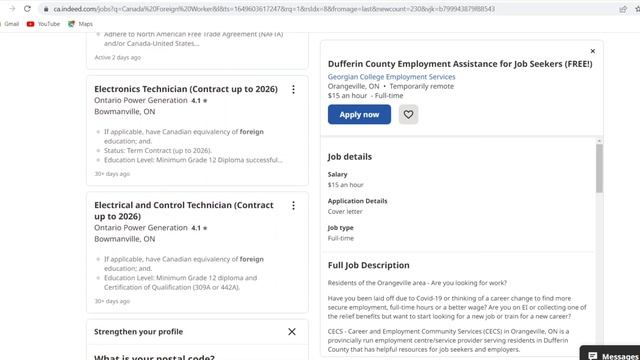Click the Strengthen your profile heading
Viewport: 640px width, 360px height.
click(x=138, y=332)
